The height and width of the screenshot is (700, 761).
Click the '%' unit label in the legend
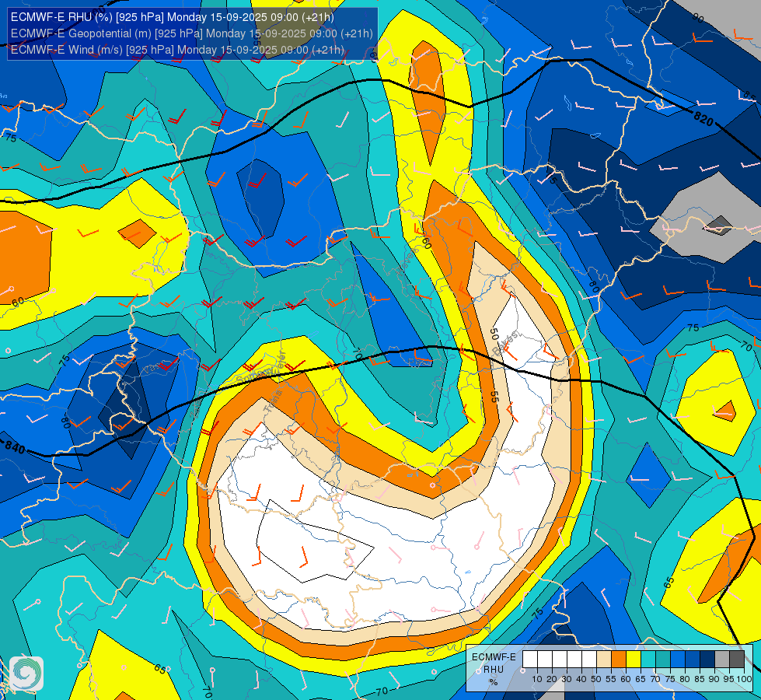(493, 682)
